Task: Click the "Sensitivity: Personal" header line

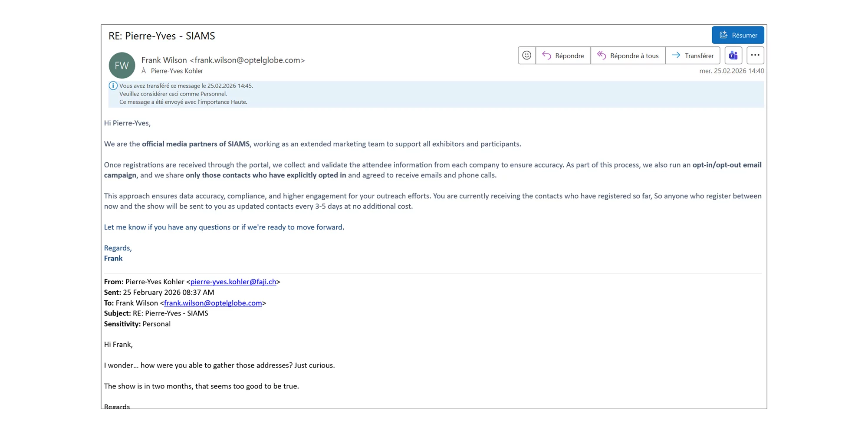Action: tap(137, 324)
